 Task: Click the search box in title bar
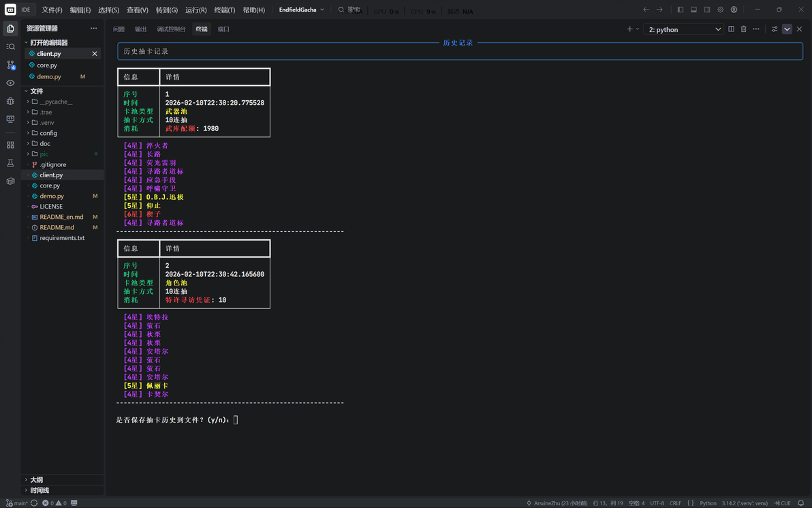tap(351, 10)
